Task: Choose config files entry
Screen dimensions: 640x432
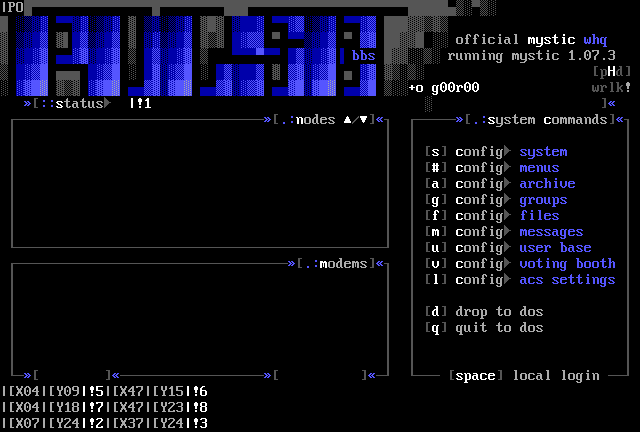Action: click(x=538, y=216)
